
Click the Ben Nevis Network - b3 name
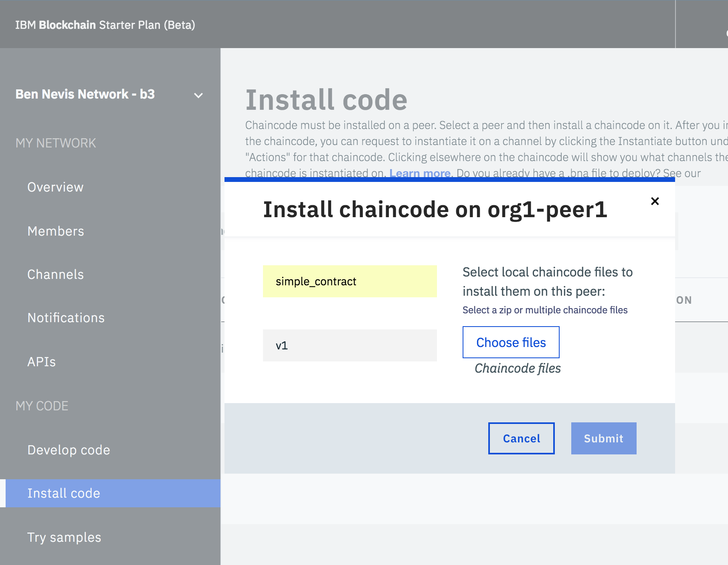85,94
